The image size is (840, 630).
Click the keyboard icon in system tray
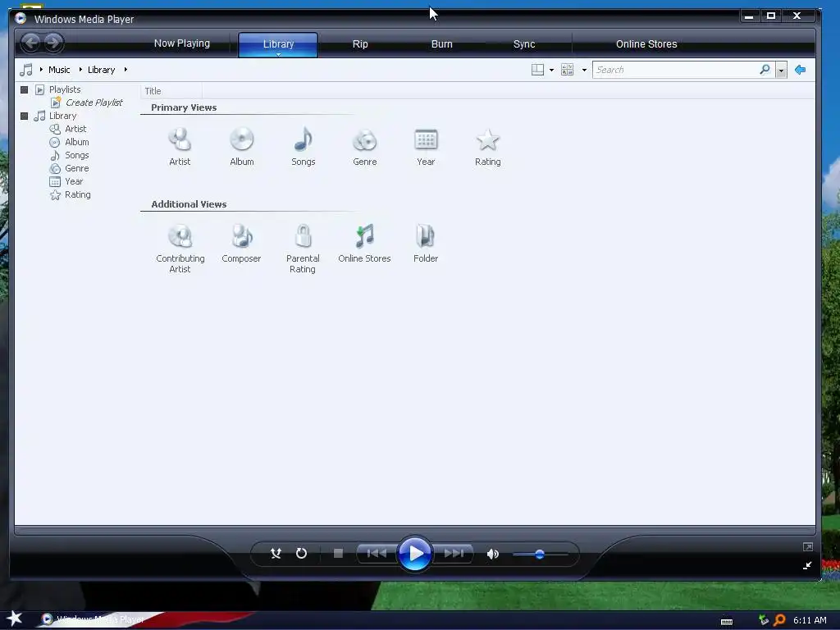pos(727,622)
